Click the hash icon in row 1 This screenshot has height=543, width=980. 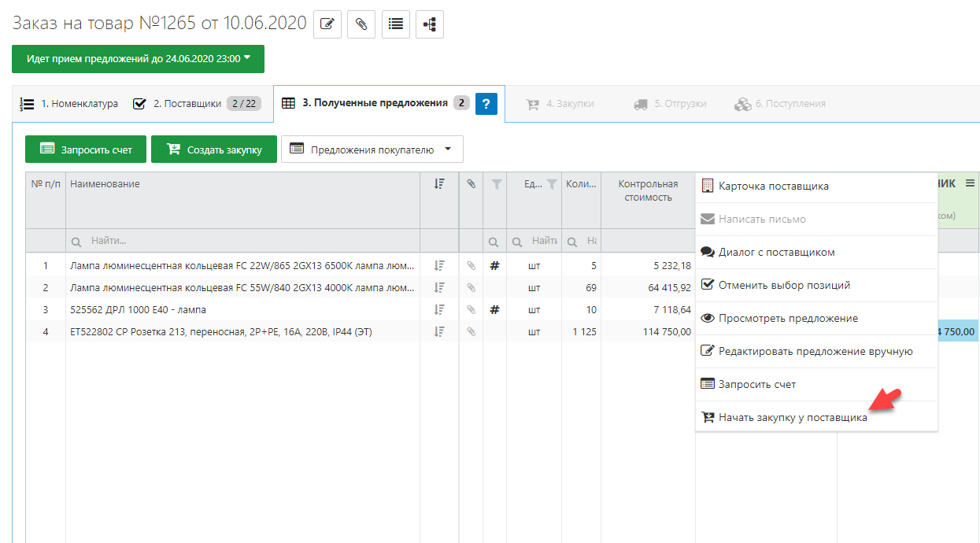tap(494, 266)
